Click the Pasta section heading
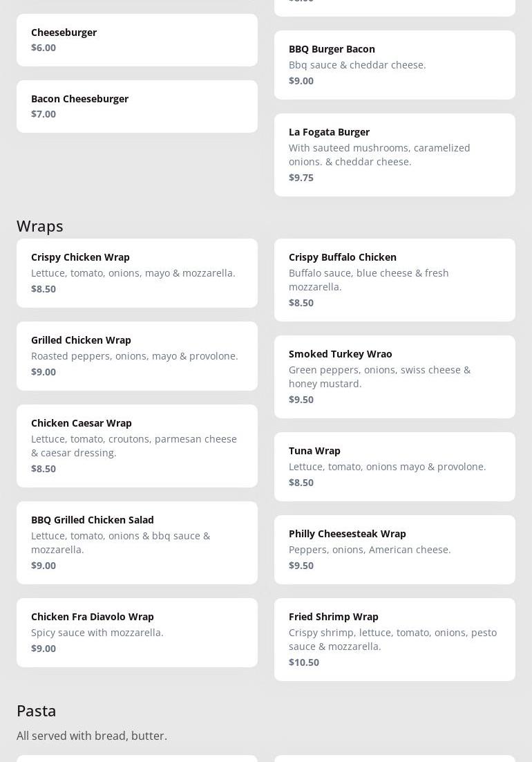Screen dimensions: 532x762 pos(37,711)
